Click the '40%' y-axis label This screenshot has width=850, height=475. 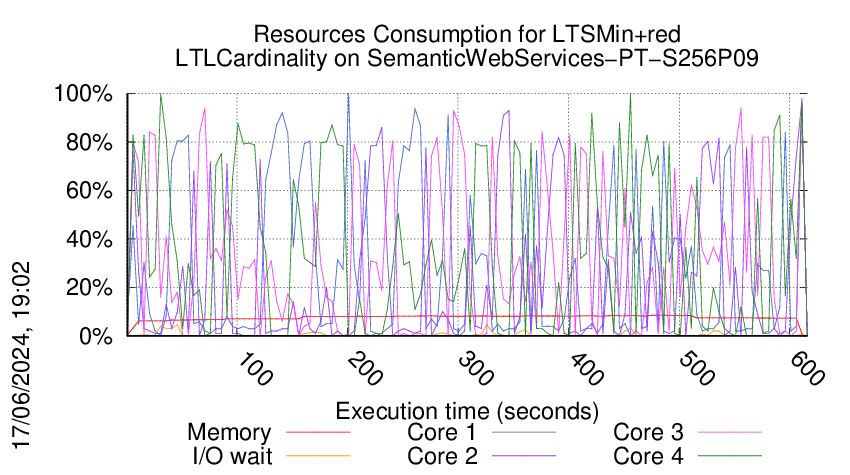tap(89, 239)
